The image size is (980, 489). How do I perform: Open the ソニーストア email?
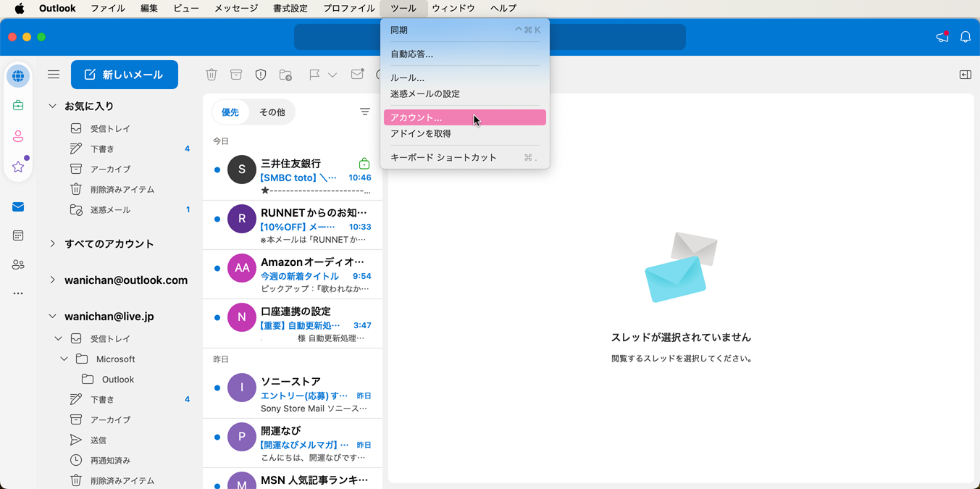tap(293, 394)
